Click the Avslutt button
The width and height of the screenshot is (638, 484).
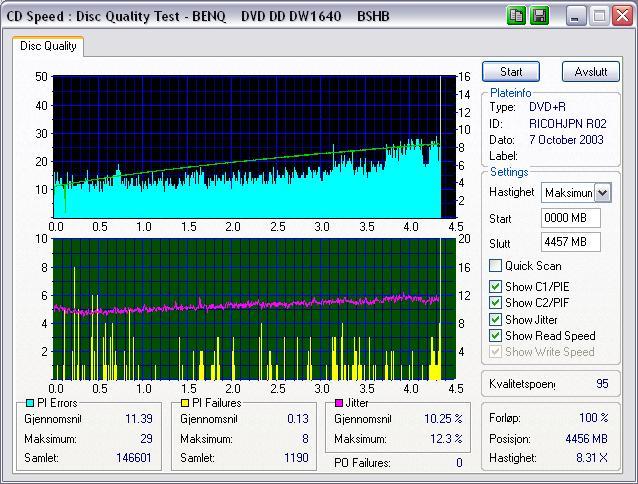(x=591, y=72)
